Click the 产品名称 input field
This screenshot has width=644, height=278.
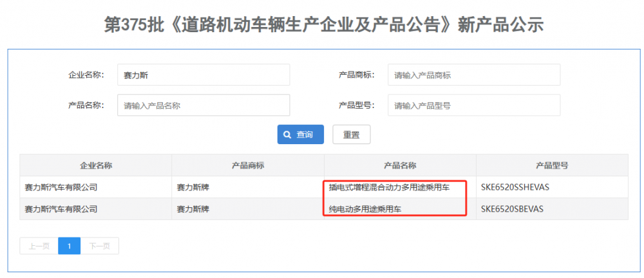(204, 105)
